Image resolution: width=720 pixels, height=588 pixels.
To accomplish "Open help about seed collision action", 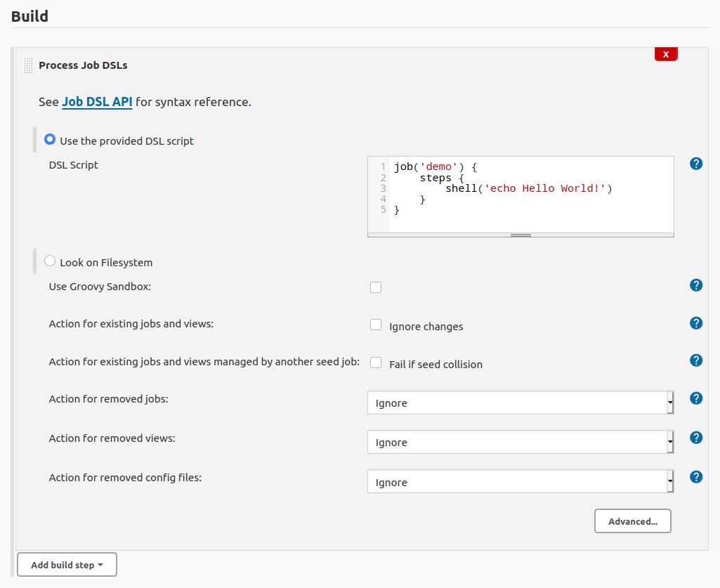I will 695,360.
